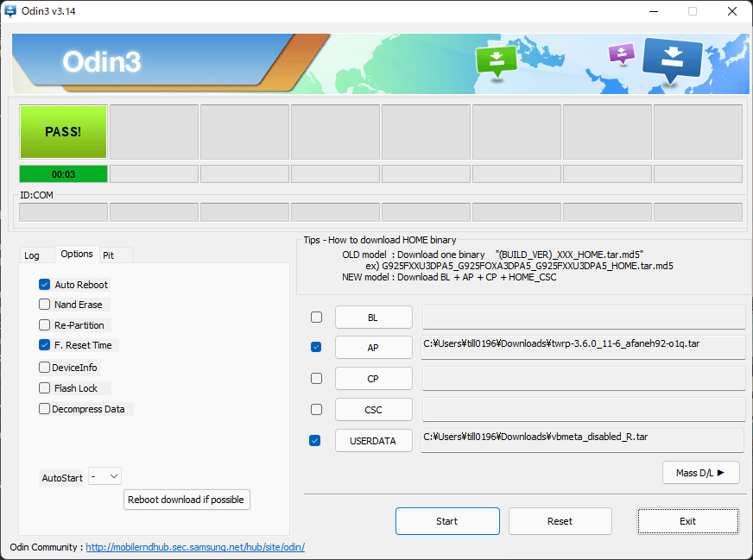Click the CSC file select button
This screenshot has height=560, width=753.
point(373,410)
